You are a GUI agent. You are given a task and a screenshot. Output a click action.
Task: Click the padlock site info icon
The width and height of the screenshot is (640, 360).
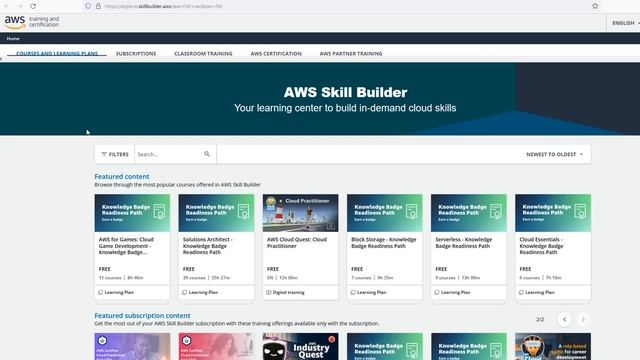[98, 6]
